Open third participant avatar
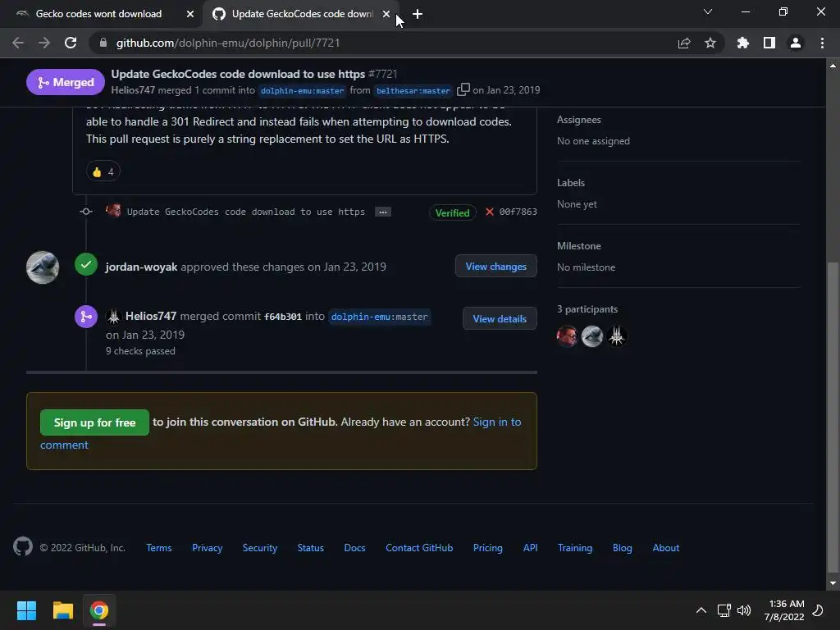 click(617, 336)
